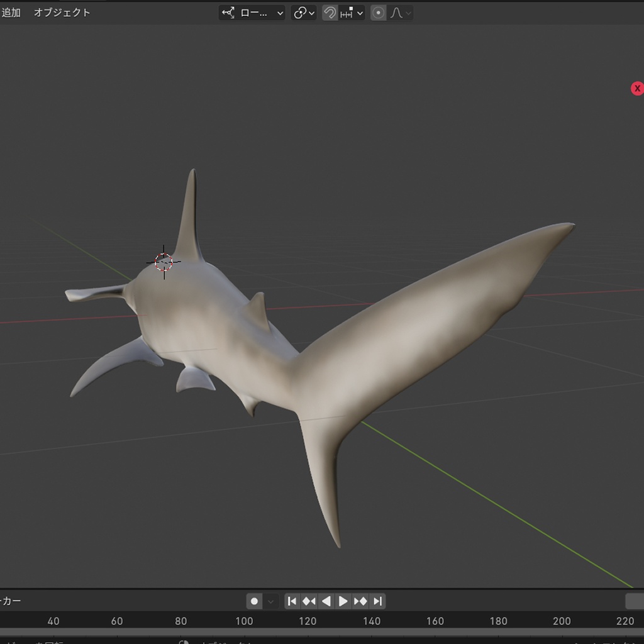Enable snapping via the magnet icon

coord(330,13)
